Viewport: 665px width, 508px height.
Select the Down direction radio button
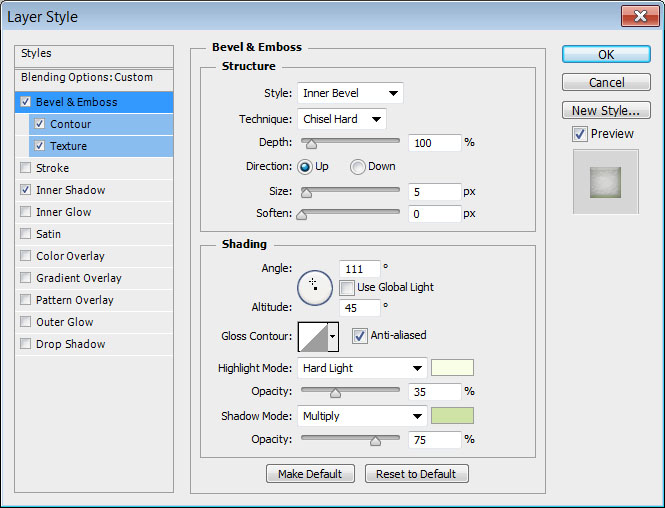357,167
